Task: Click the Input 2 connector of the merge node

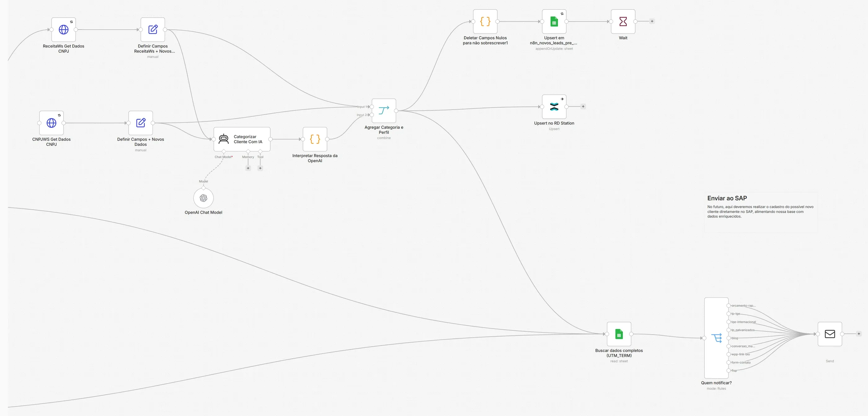Action: pos(372,115)
